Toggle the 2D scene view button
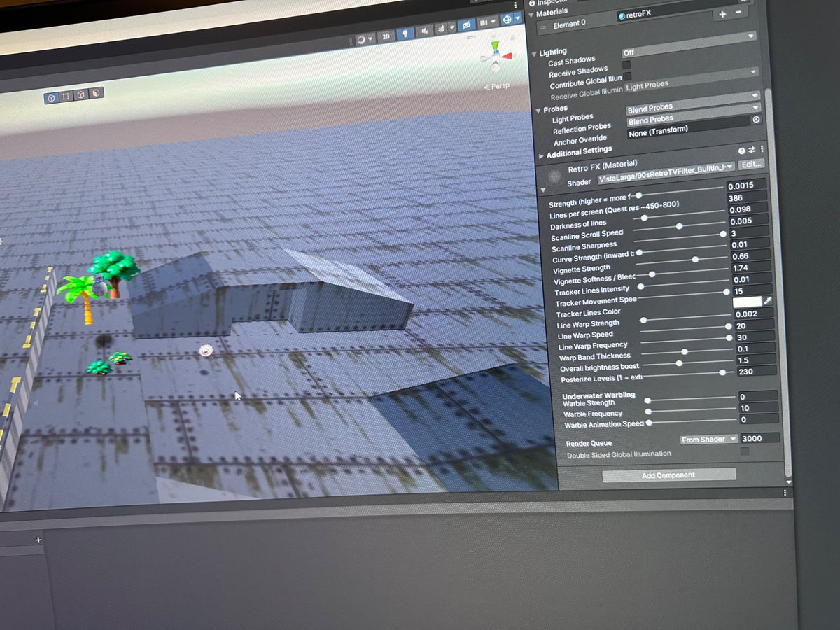 point(386,36)
